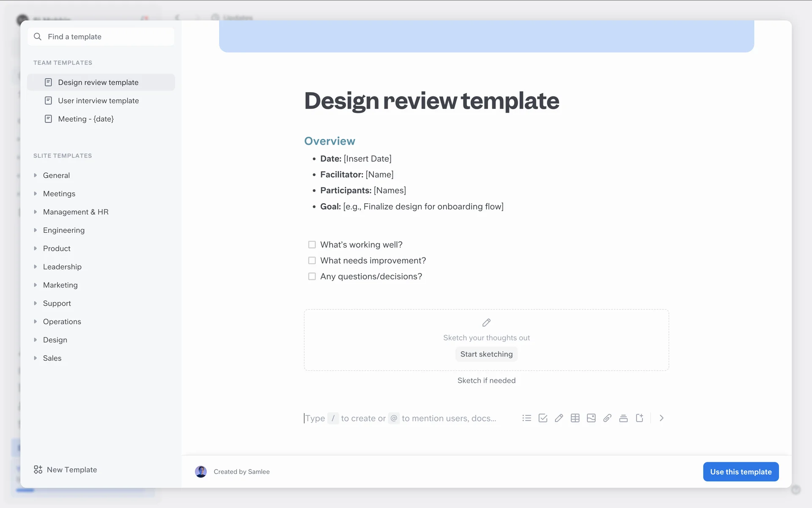Check the "Any questions/decisions?" box

(x=312, y=276)
